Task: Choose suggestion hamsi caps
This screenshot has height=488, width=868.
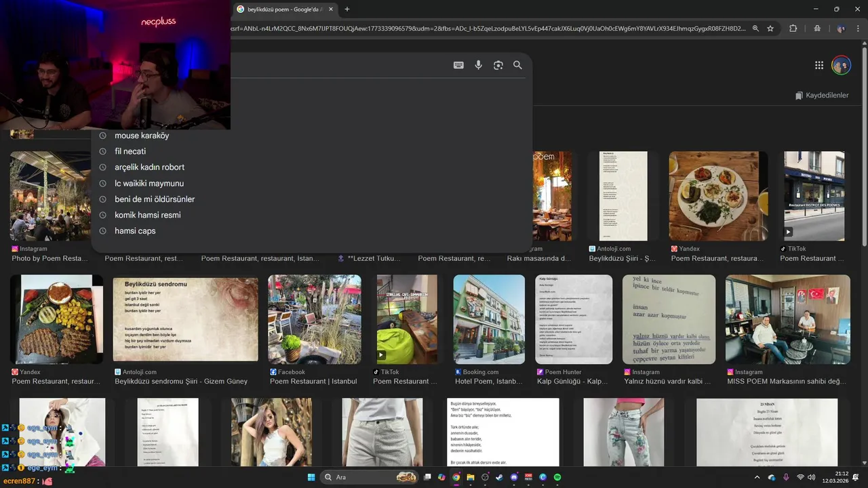Action: 135,231
